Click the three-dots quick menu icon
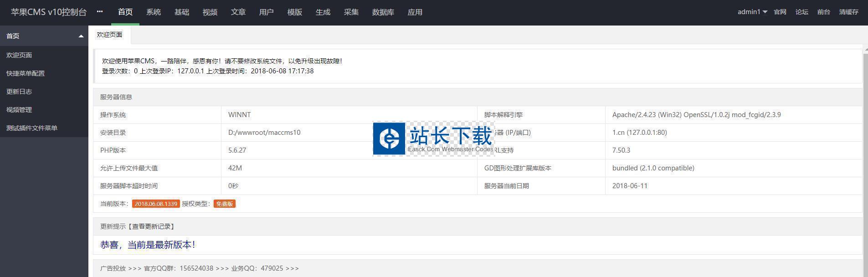The height and width of the screenshot is (277, 868). click(x=100, y=12)
